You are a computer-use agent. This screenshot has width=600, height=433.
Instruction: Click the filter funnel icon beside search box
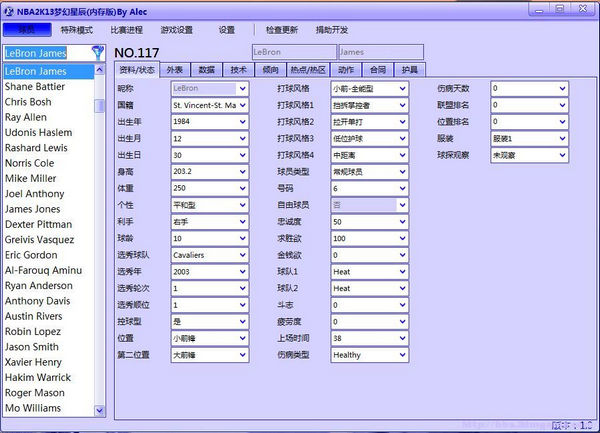point(98,53)
